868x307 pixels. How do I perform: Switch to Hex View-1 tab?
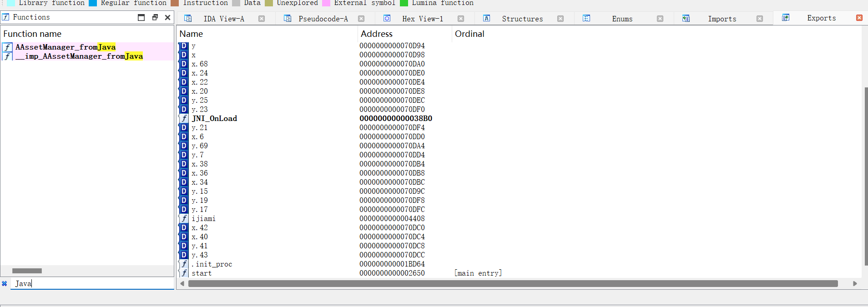click(x=423, y=19)
